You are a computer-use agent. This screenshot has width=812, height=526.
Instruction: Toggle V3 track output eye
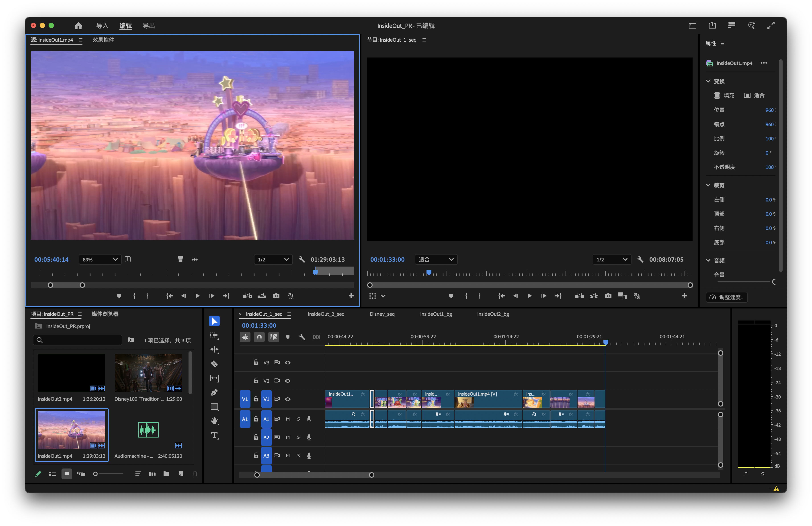pyautogui.click(x=288, y=362)
